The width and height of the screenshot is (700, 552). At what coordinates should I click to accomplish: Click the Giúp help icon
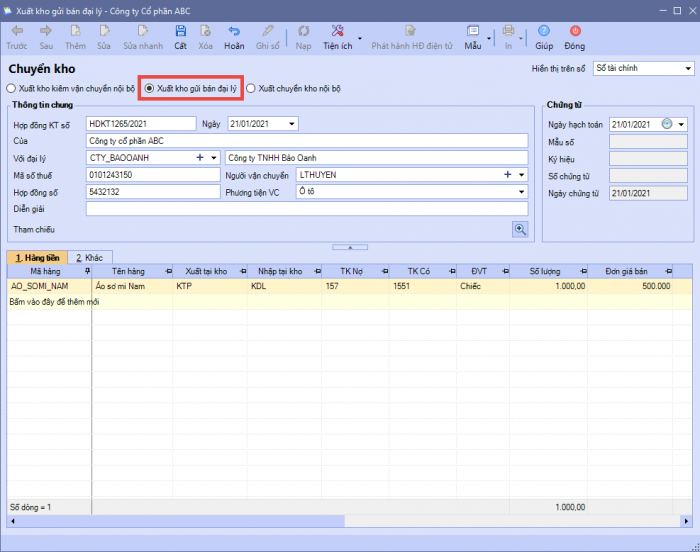click(x=544, y=32)
